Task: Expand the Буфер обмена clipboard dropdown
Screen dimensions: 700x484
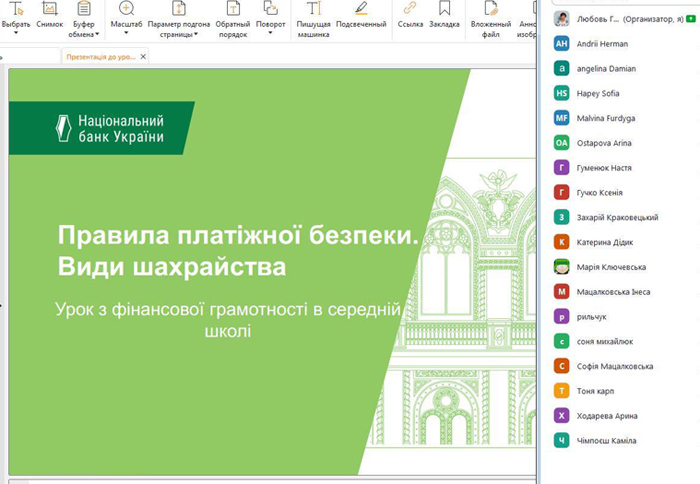Action: (97, 34)
